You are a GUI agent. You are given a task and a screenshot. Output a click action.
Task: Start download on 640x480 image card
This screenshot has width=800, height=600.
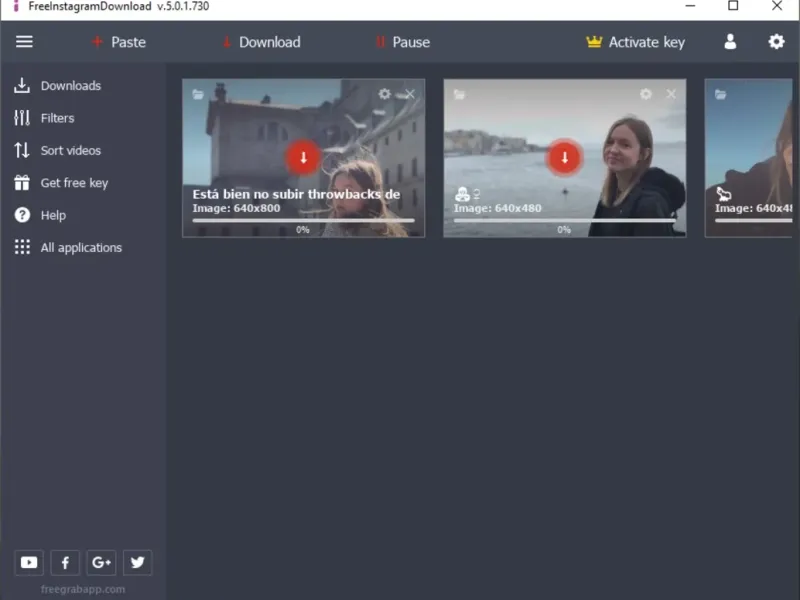(564, 157)
